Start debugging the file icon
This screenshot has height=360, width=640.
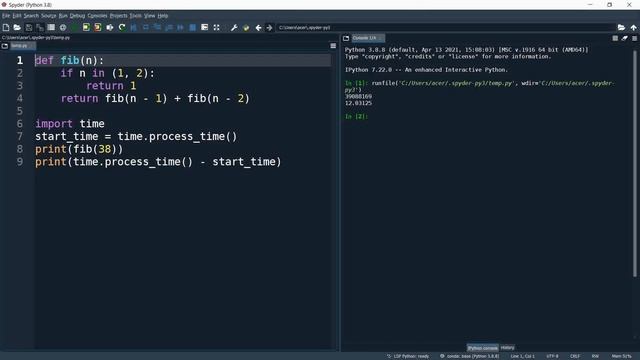[133, 27]
